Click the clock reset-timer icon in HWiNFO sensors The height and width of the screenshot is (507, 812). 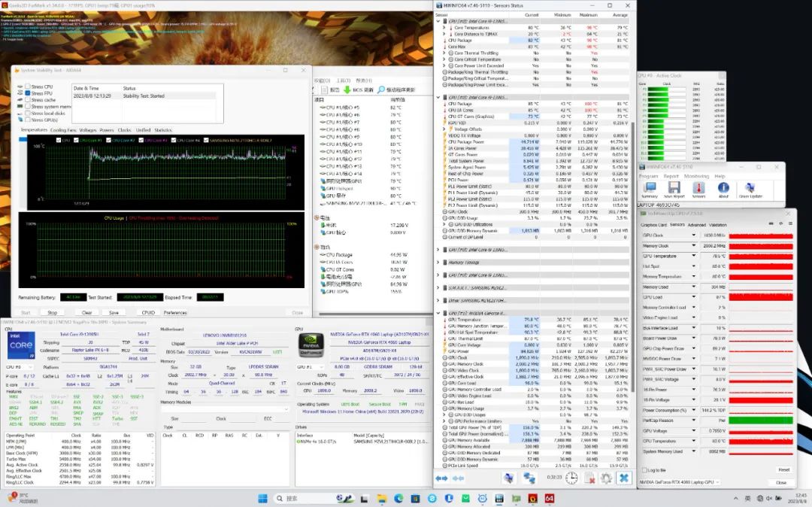(571, 478)
